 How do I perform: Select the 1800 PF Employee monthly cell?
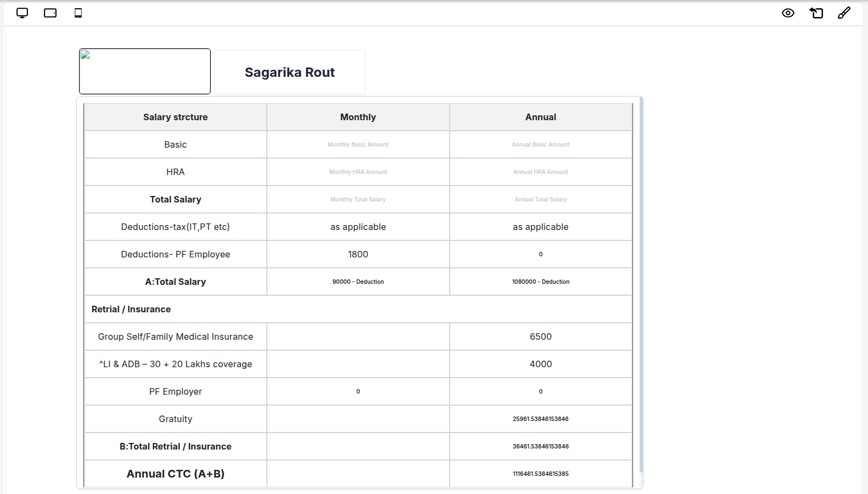click(x=358, y=254)
